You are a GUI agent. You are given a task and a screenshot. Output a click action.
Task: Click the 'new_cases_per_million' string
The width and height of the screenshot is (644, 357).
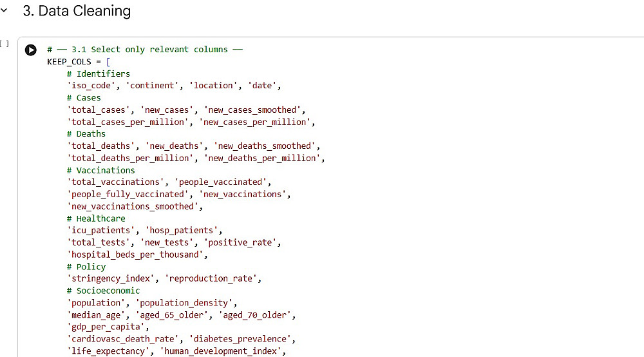[x=254, y=122]
